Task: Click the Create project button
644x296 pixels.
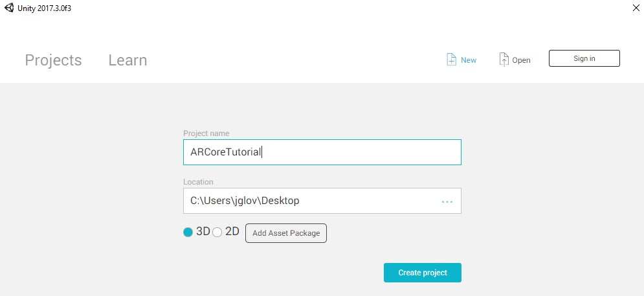Action: [x=422, y=273]
